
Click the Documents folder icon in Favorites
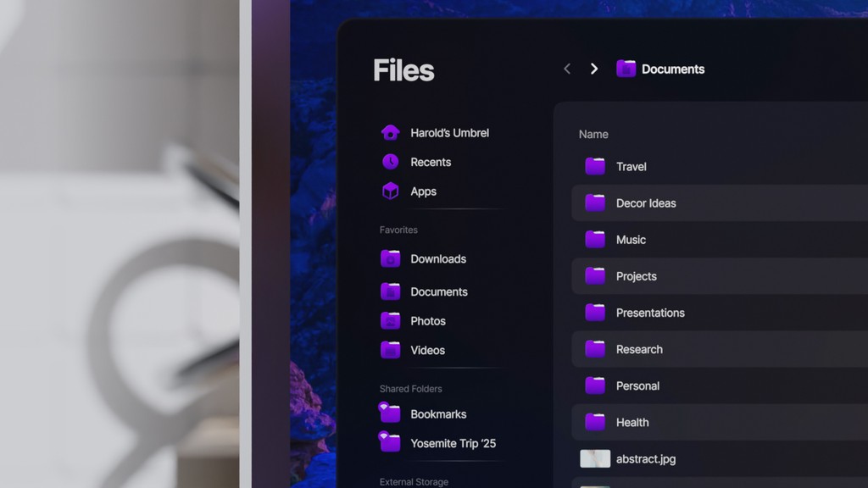390,291
